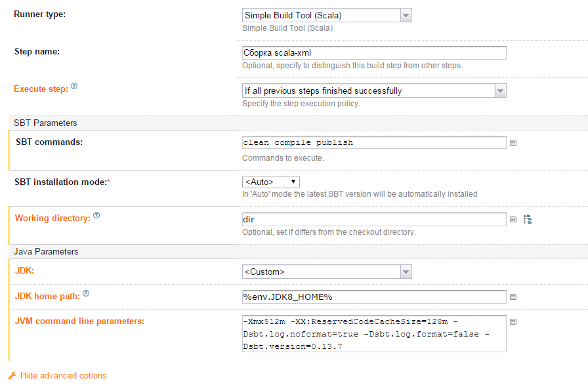This screenshot has height=389, width=588.
Task: Click the SBT commands label
Action: pos(49,142)
